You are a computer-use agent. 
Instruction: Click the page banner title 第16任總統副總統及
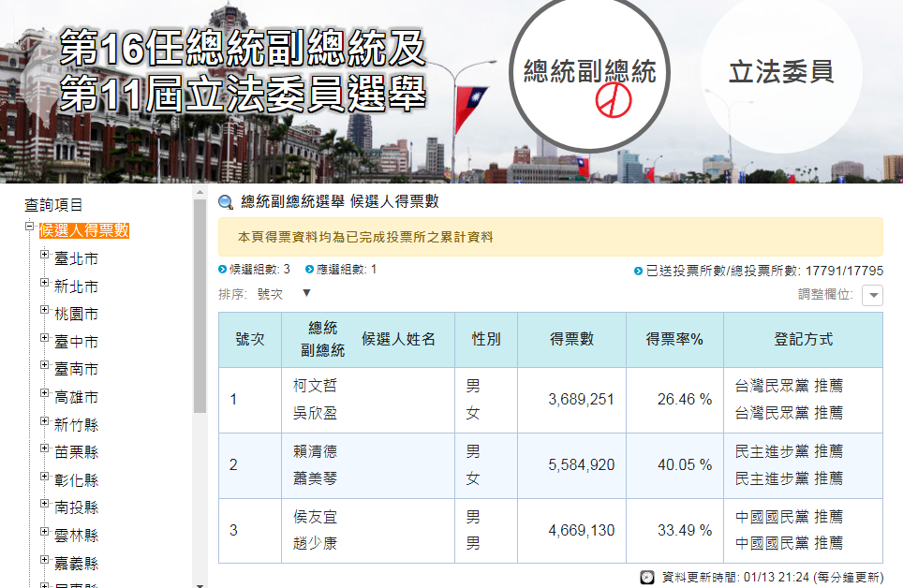coord(243,48)
